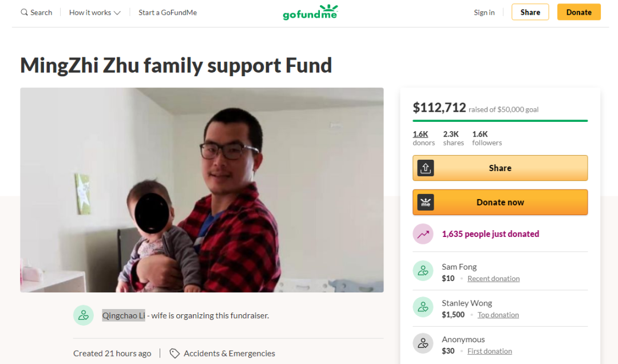
Task: Open Start a GoFundMe menu item
Action: coord(168,13)
